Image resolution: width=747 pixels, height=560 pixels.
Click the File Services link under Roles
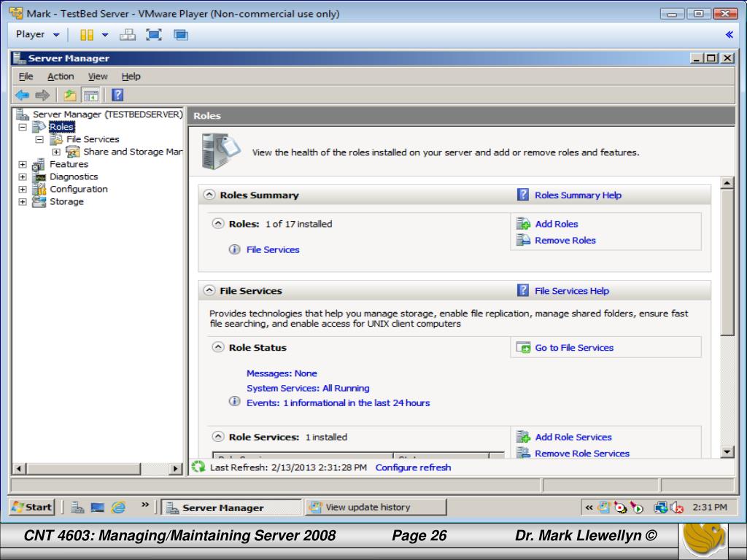(273, 249)
